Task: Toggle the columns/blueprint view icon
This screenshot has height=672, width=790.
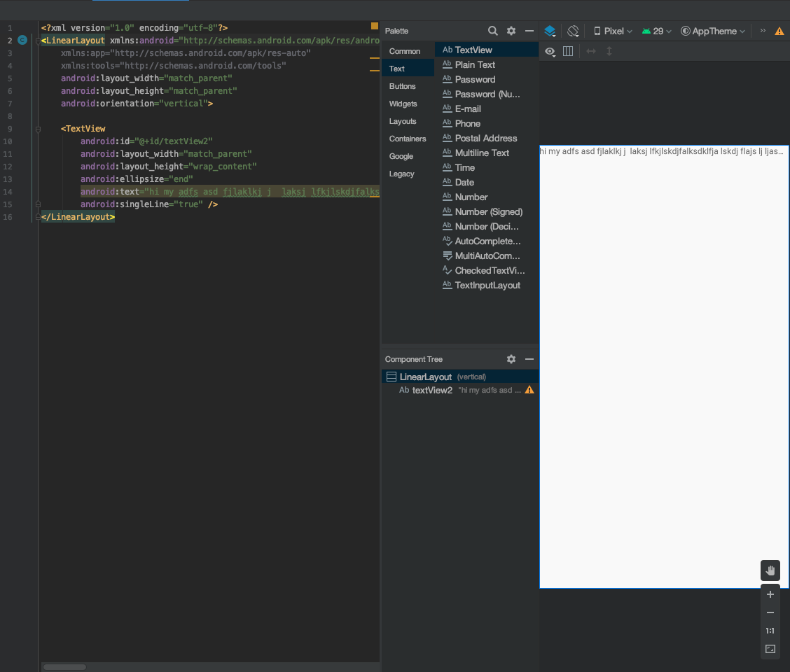Action: pos(568,51)
